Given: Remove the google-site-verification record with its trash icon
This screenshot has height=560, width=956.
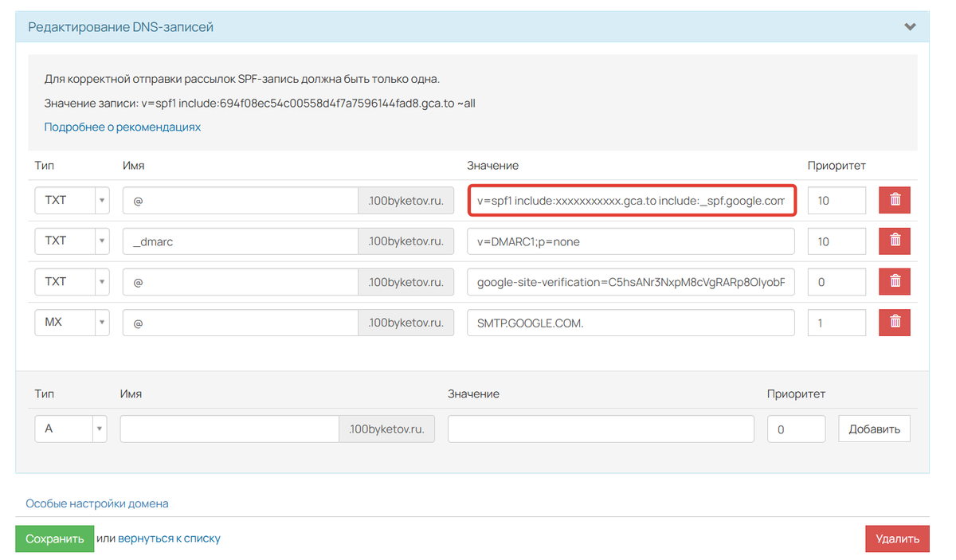Looking at the screenshot, I should (x=895, y=281).
